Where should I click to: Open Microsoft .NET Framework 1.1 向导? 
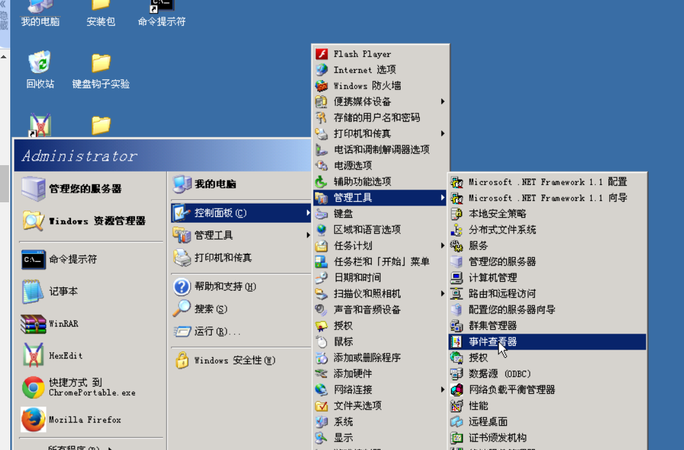(x=547, y=198)
